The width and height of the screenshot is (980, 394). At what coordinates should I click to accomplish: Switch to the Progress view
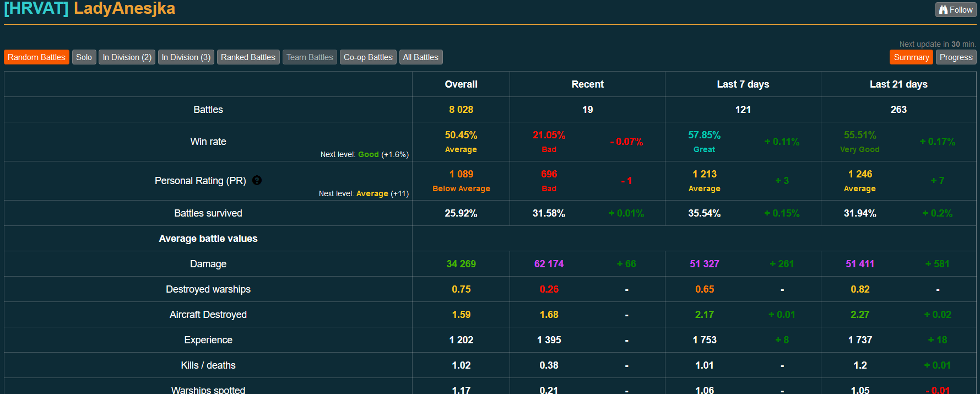pos(956,57)
